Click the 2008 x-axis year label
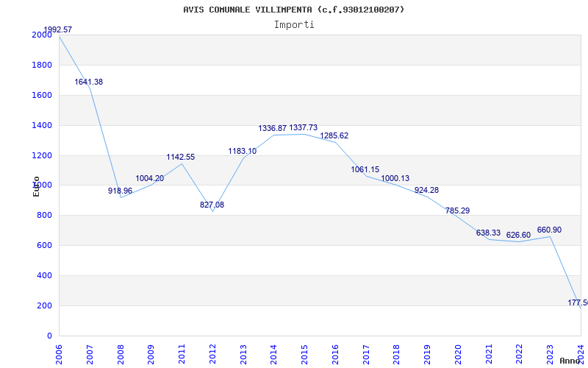Screen dimensions: 588x368 121,354
